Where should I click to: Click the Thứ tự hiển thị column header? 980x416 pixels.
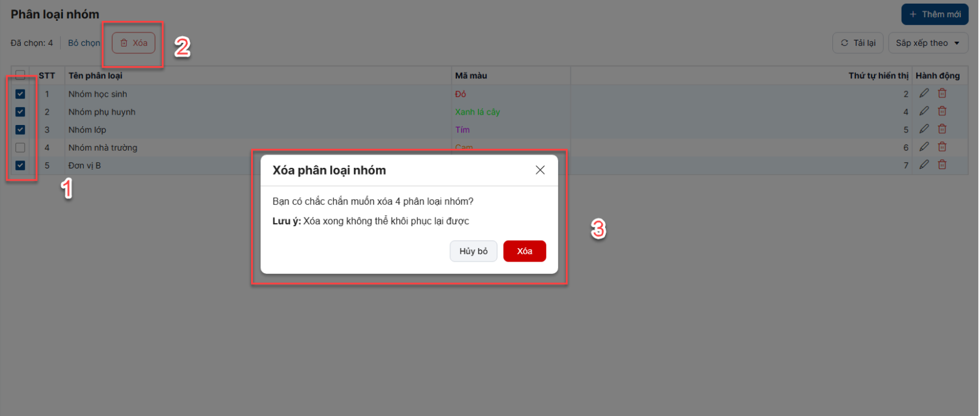click(878, 75)
